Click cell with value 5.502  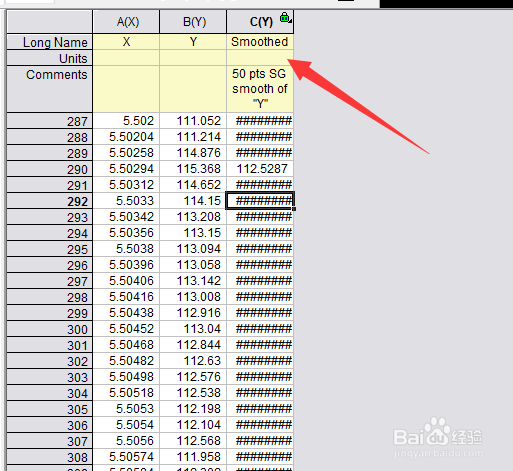coord(126,121)
